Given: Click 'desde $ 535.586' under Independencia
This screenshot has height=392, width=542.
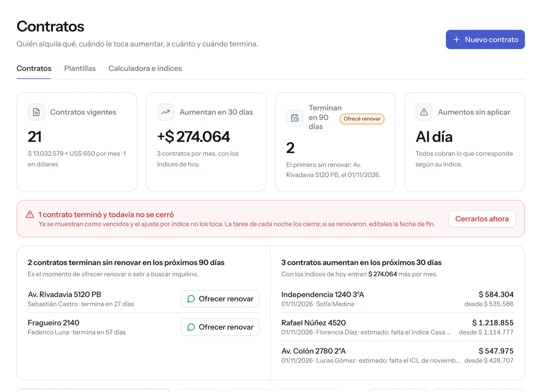Looking at the screenshot, I should click(489, 304).
